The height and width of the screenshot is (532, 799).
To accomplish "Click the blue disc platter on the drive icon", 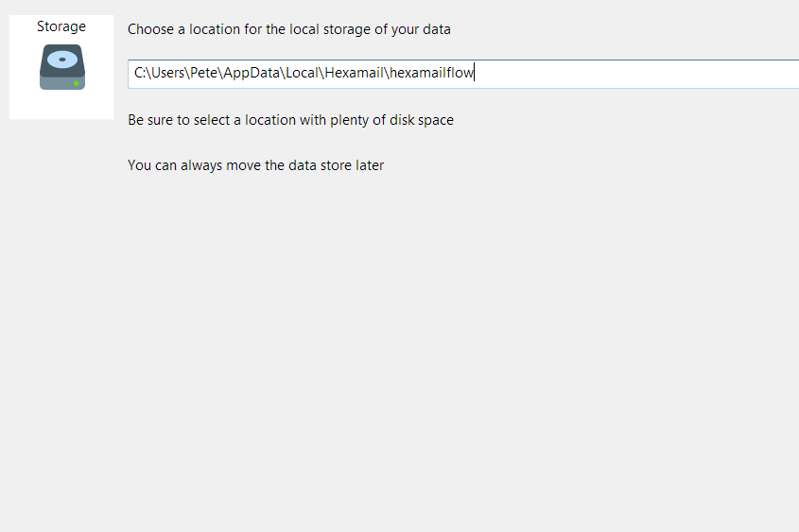I will click(x=62, y=60).
